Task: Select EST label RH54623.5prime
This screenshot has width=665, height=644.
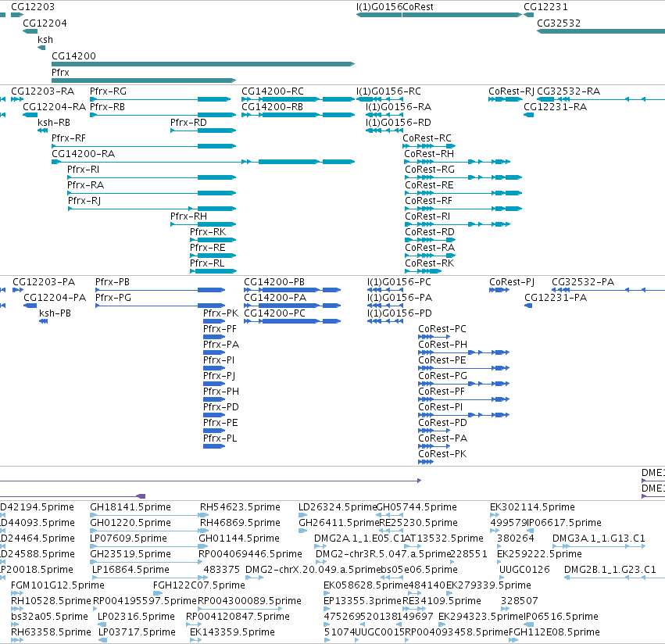Action: pos(240,507)
